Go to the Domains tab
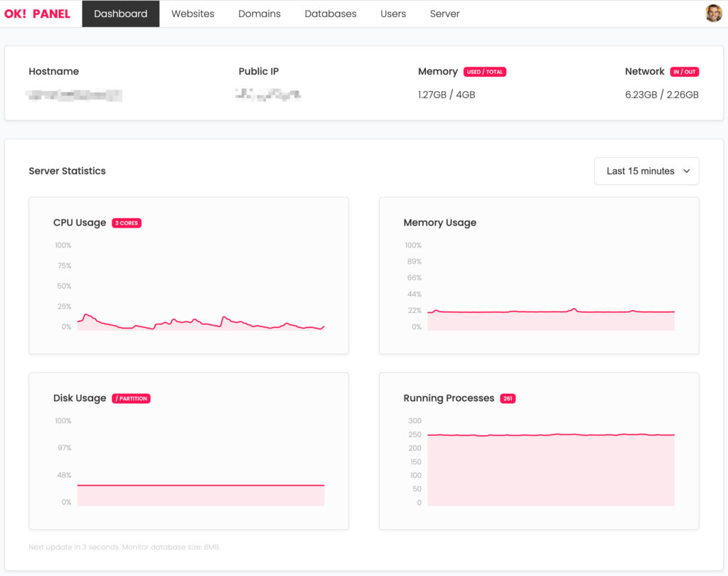 point(259,14)
